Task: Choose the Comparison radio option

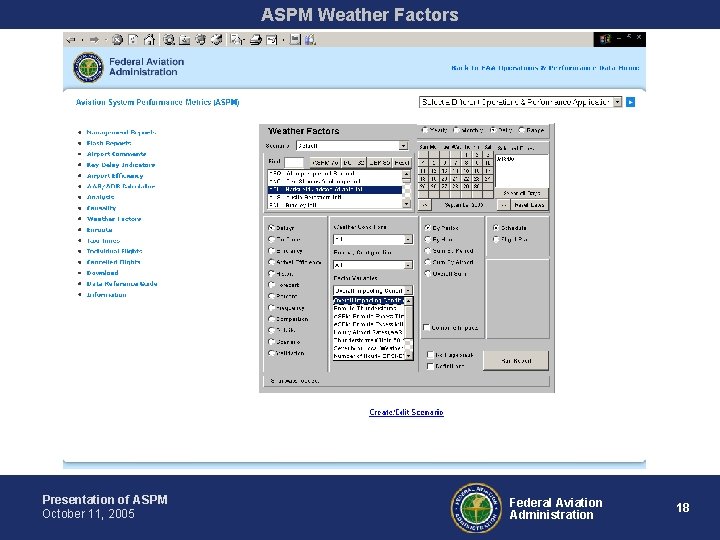Action: (271, 319)
